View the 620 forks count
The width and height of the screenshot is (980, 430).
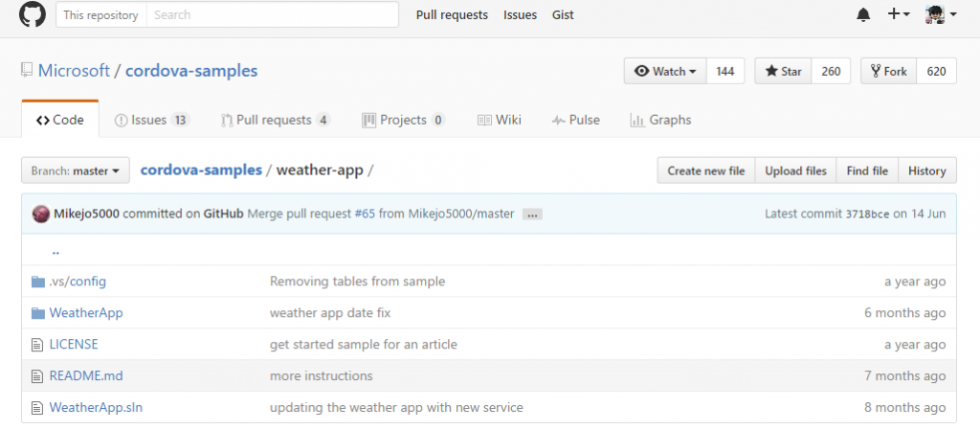tap(936, 71)
